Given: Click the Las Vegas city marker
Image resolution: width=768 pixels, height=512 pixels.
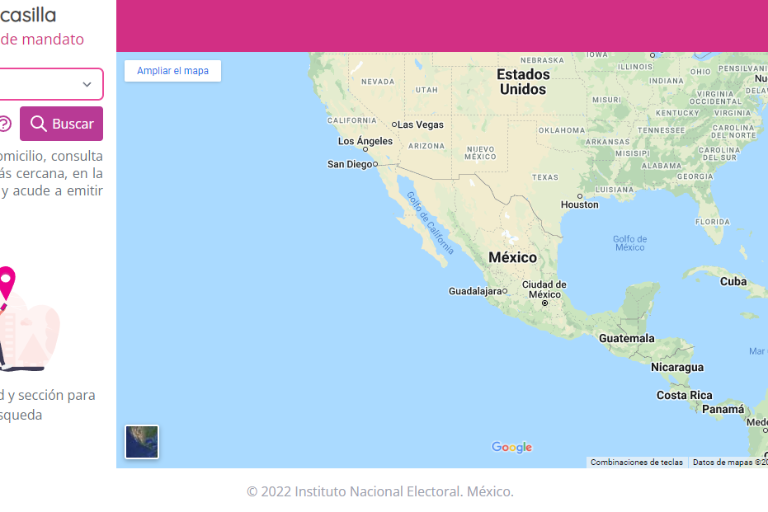Looking at the screenshot, I should point(395,125).
